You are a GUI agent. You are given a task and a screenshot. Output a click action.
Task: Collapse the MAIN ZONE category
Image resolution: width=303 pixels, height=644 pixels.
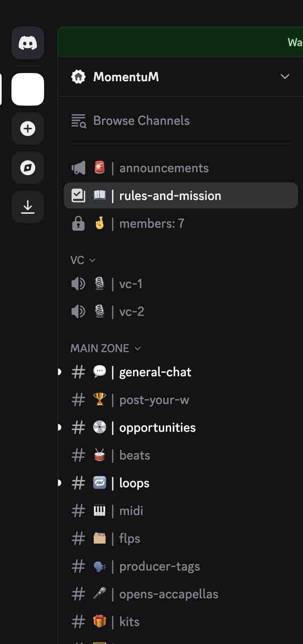pyautogui.click(x=105, y=349)
